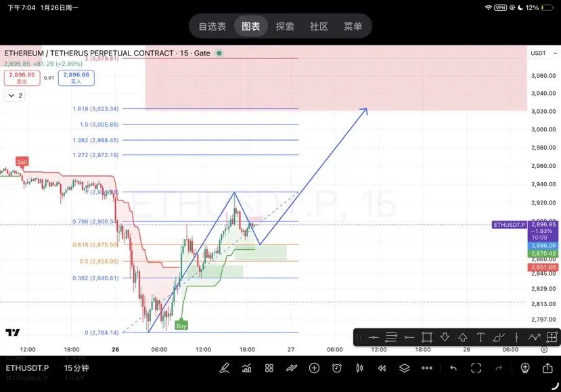The image size is (561, 392).
Task: Open the drawing tools pen icon
Action: click(224, 368)
